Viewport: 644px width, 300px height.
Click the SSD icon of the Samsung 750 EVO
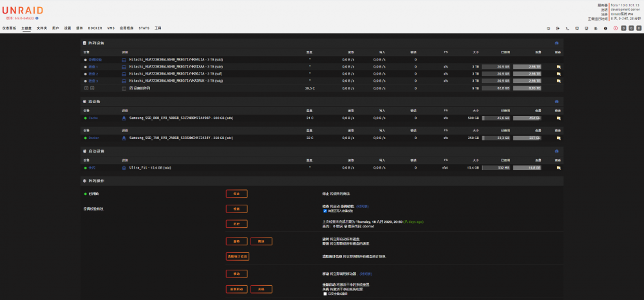[124, 138]
